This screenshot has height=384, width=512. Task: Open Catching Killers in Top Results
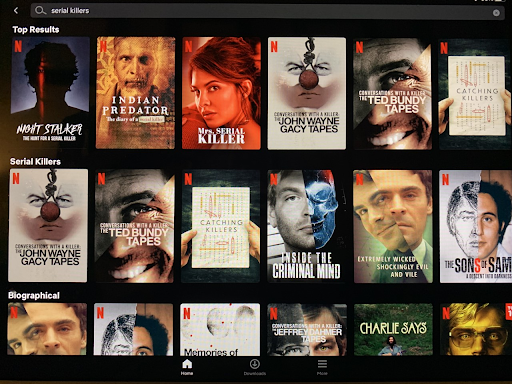(475, 94)
